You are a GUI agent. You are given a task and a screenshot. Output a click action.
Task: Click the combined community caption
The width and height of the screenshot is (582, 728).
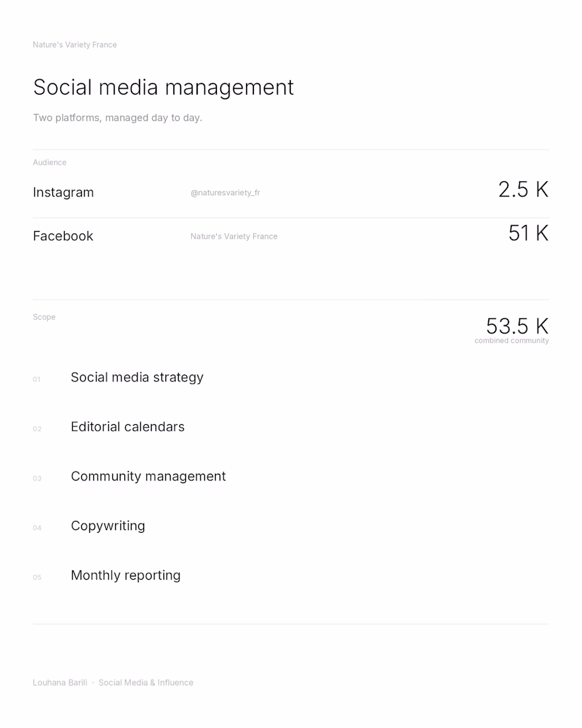[511, 341]
